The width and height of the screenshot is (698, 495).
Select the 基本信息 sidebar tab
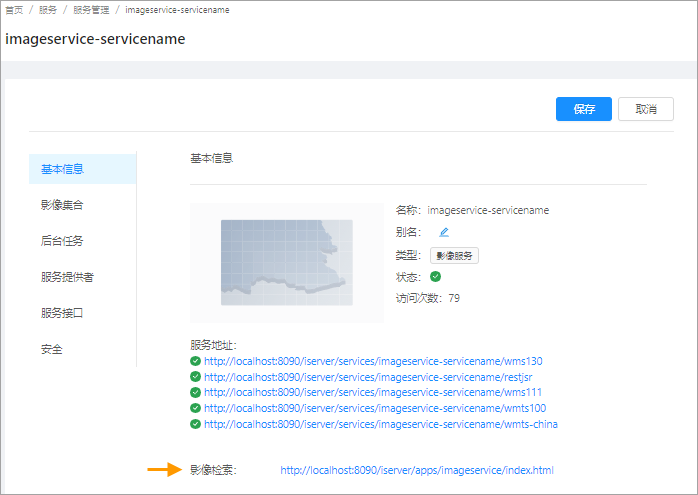pos(62,169)
